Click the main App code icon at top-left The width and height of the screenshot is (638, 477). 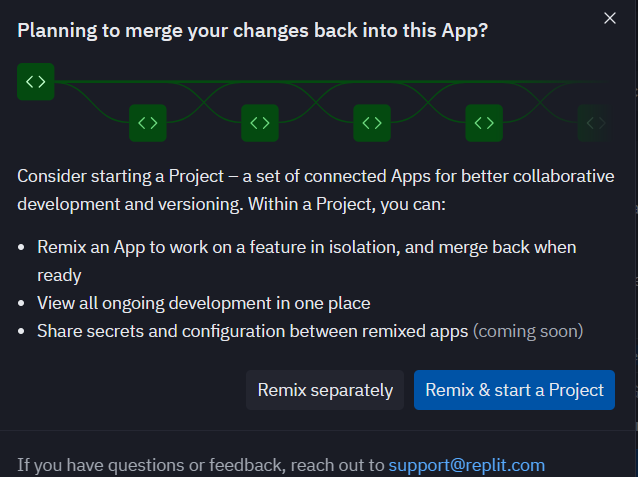pyautogui.click(x=36, y=82)
